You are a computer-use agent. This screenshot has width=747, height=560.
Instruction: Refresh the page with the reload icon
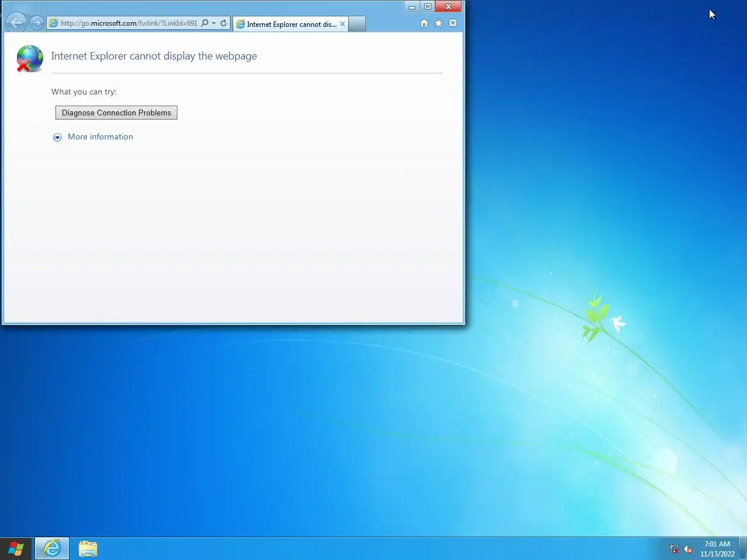(224, 23)
